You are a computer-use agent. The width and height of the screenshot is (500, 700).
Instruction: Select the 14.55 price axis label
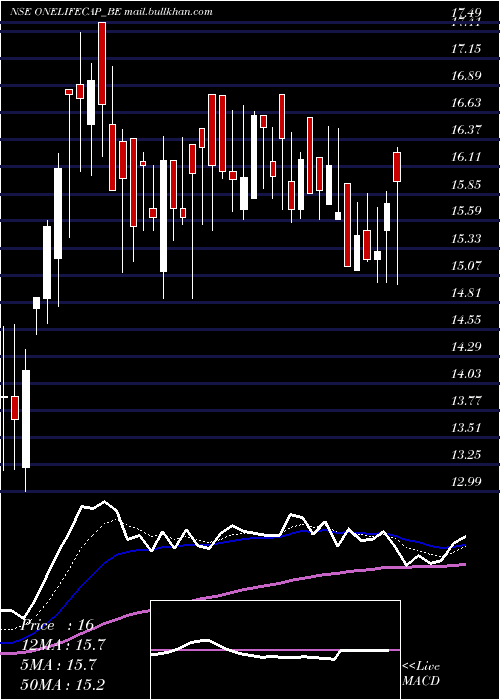[466, 320]
